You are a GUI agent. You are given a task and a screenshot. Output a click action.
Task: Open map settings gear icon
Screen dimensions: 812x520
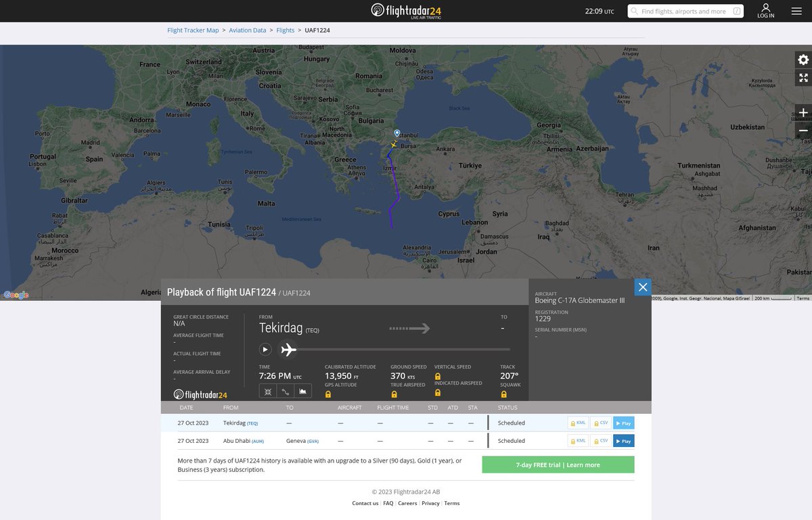pyautogui.click(x=803, y=60)
